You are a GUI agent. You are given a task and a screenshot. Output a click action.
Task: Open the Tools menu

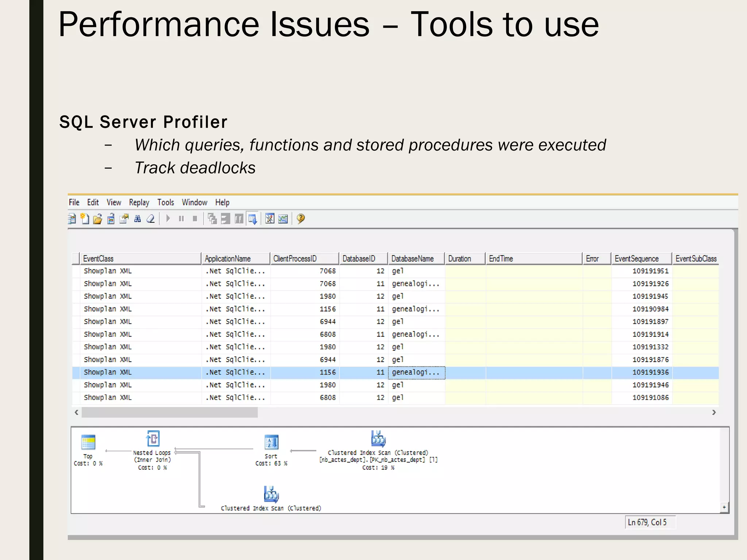click(x=165, y=202)
